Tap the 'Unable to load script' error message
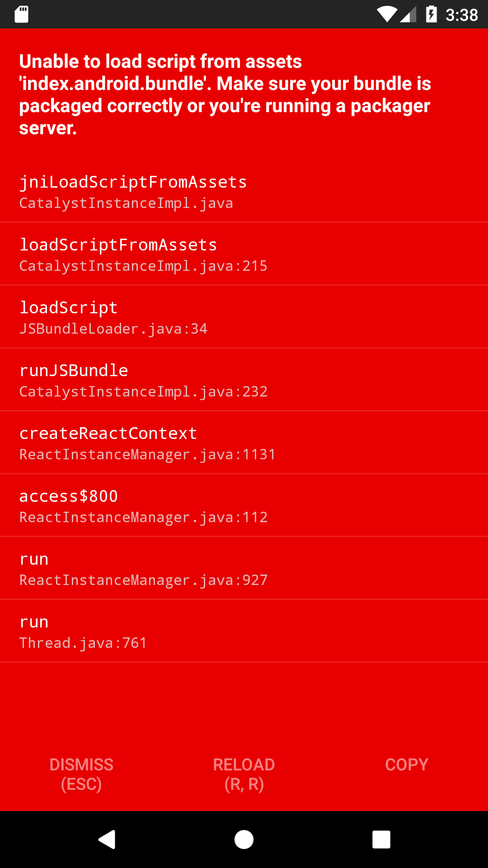 [225, 94]
